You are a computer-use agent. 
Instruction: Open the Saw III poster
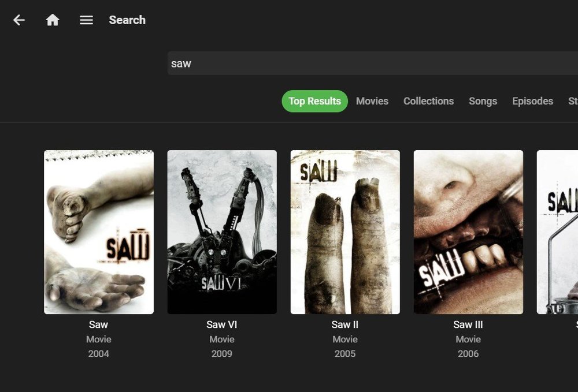pos(468,231)
